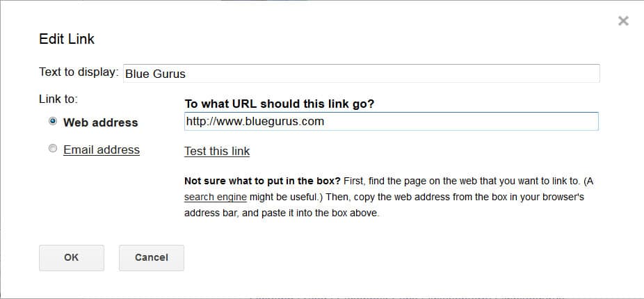Click the Email address label link
The width and height of the screenshot is (644, 299).
pyautogui.click(x=102, y=149)
